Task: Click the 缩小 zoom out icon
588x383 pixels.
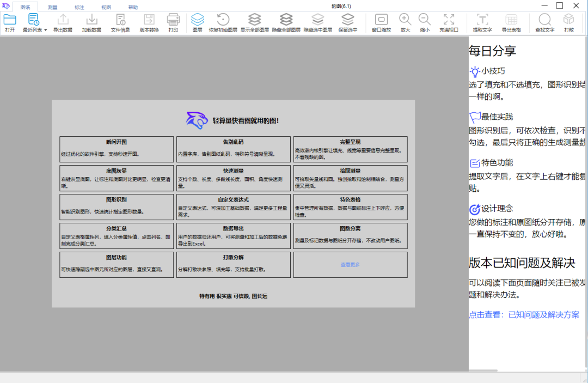Action: [x=425, y=23]
